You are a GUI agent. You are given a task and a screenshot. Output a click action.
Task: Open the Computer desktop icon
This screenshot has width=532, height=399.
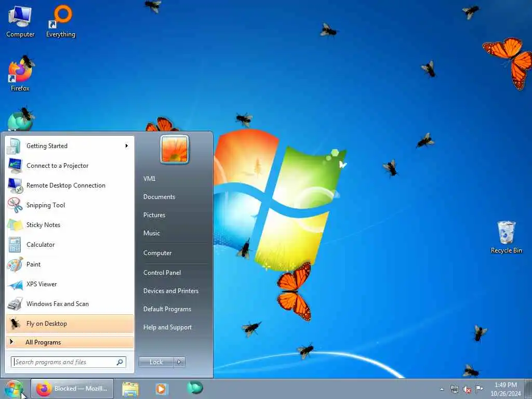(x=20, y=21)
